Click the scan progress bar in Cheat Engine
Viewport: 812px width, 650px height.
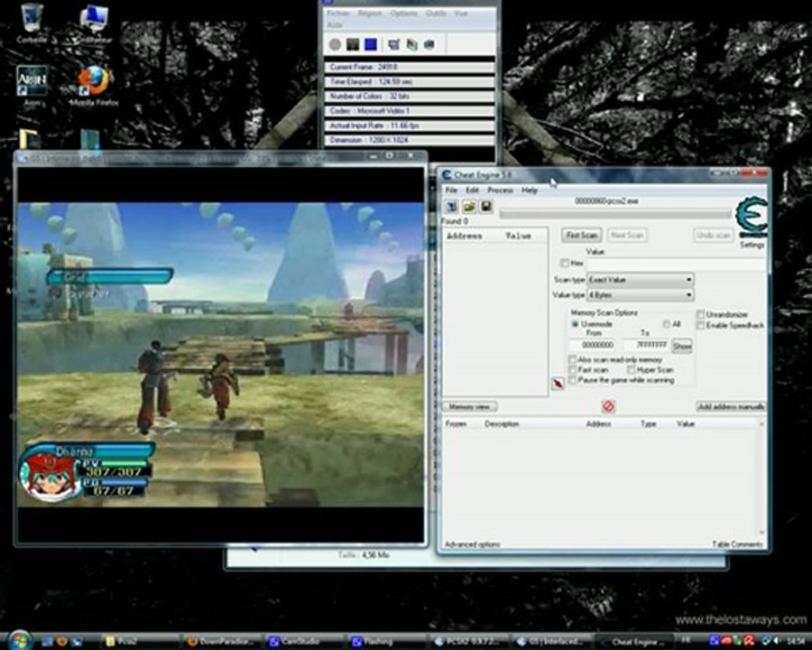coord(615,215)
